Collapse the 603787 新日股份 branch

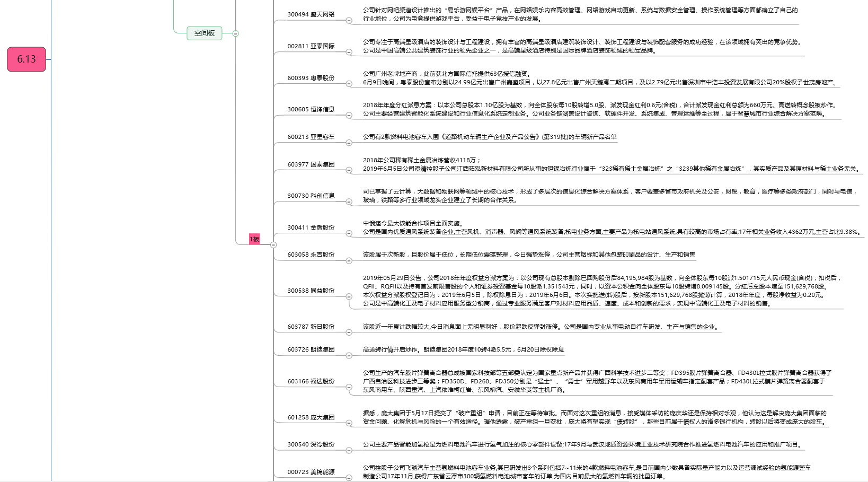(349, 332)
